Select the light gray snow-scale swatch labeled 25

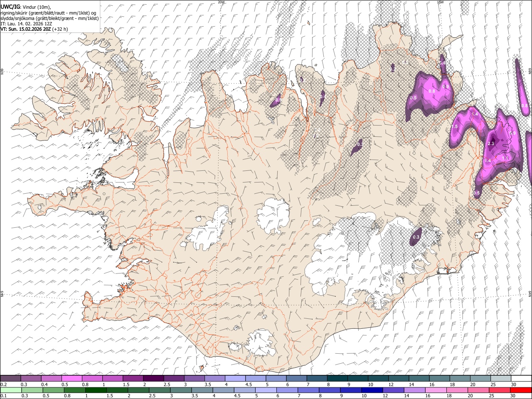[501, 379]
